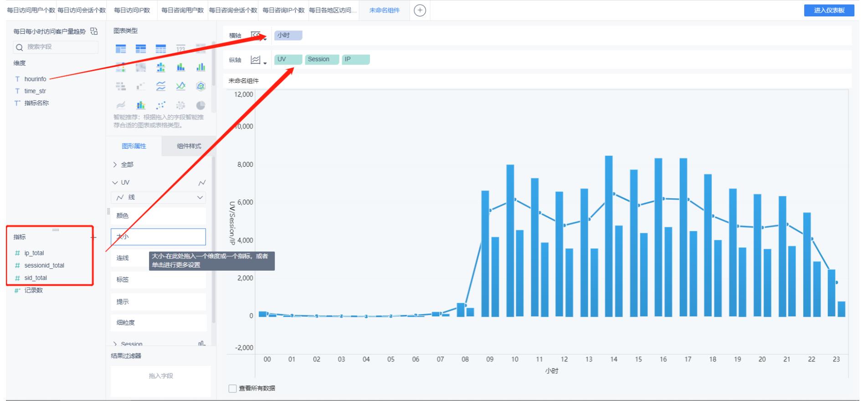Open the 横轴 chart-type dropdown icon
Viewport: 868px width, 412px height.
click(258, 36)
